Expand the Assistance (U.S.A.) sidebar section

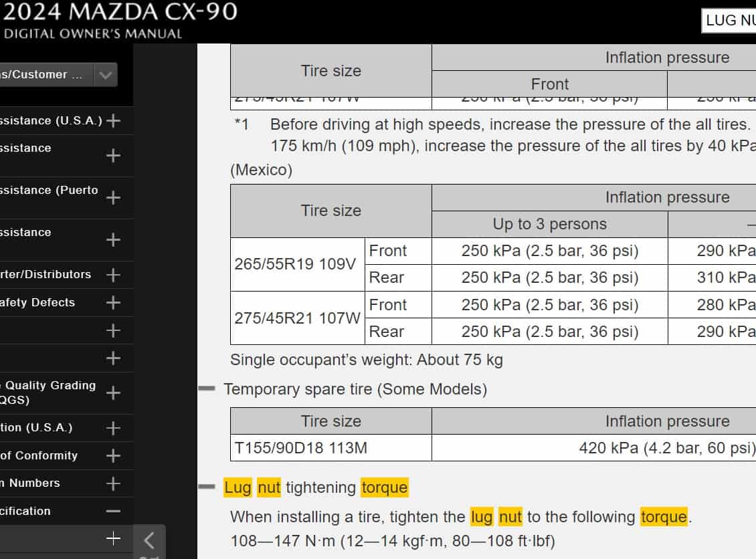[x=113, y=121]
